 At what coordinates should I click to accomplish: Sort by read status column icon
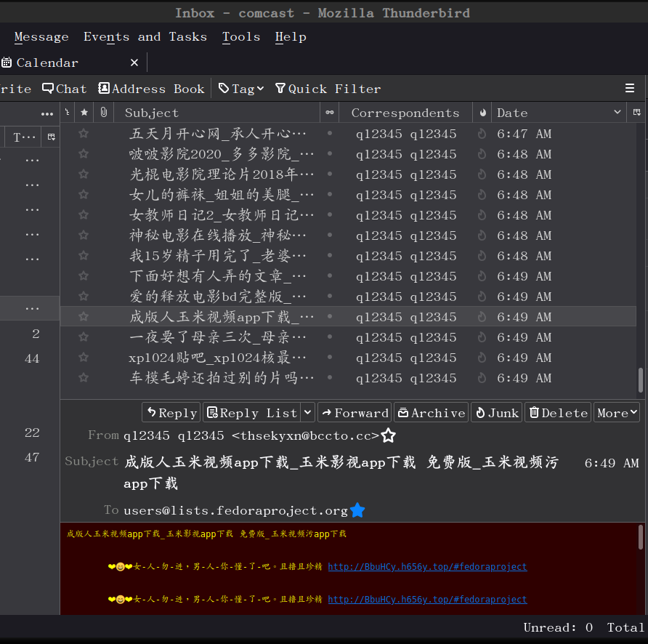coord(329,113)
